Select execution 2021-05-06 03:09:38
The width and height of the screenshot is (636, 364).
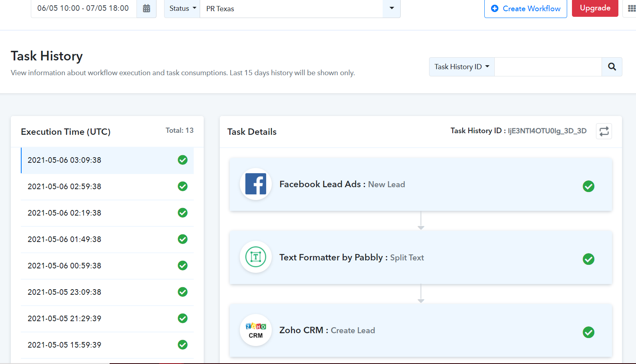pyautogui.click(x=107, y=160)
